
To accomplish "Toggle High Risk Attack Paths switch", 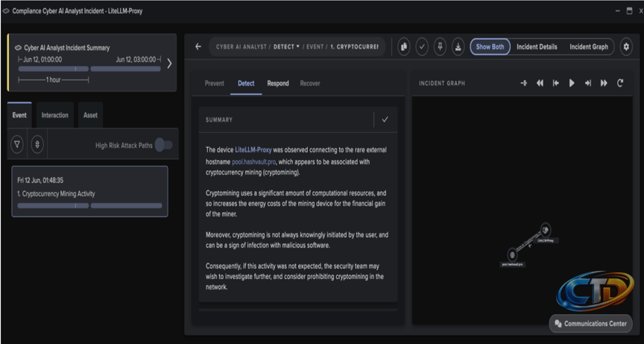I will click(x=163, y=145).
